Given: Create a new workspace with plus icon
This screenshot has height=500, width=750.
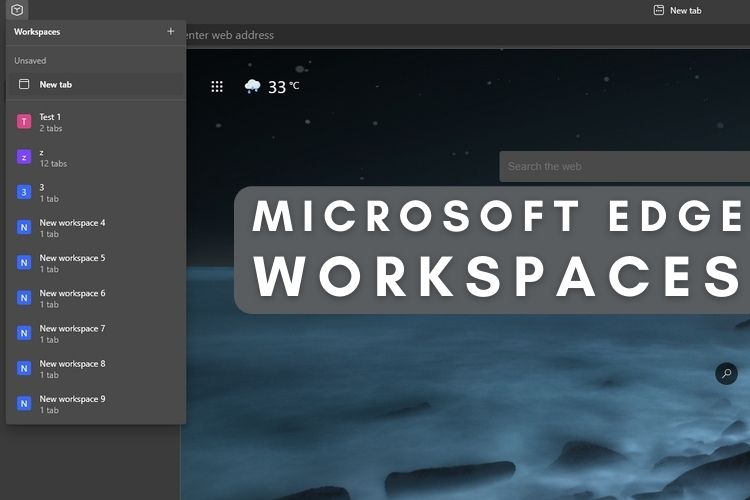Looking at the screenshot, I should (170, 32).
